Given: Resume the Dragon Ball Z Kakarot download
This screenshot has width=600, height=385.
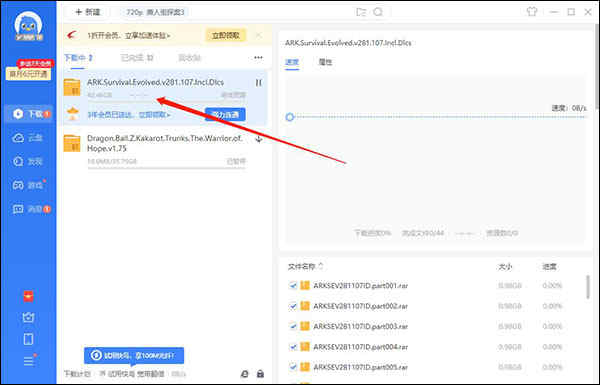Looking at the screenshot, I should point(259,139).
